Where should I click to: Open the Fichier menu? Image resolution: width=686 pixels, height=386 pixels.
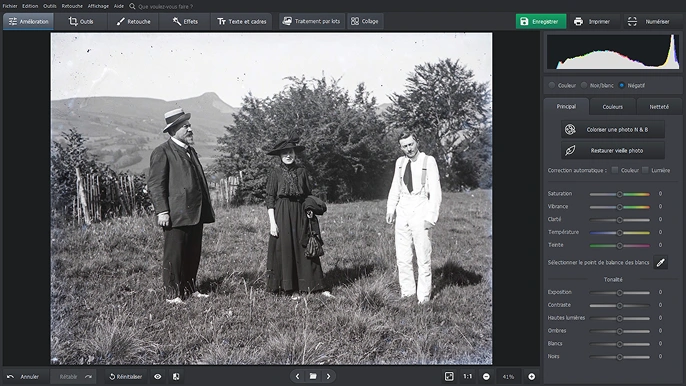pyautogui.click(x=10, y=6)
